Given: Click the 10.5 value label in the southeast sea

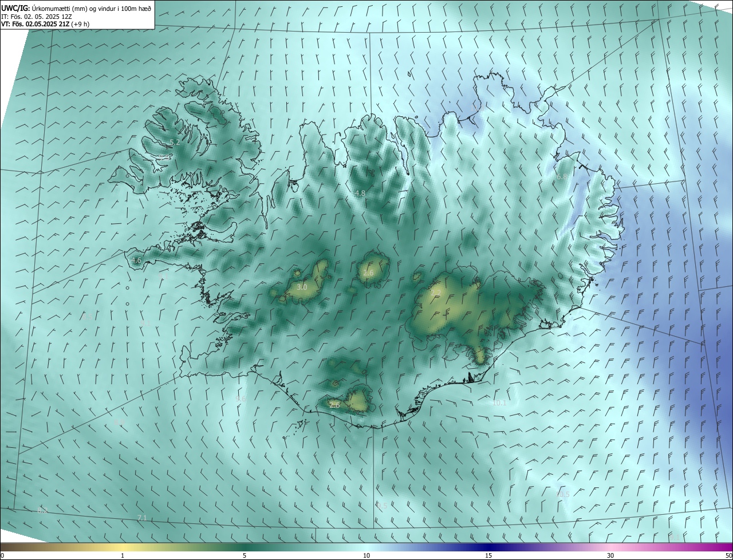Looking at the screenshot, I should click(x=562, y=494).
